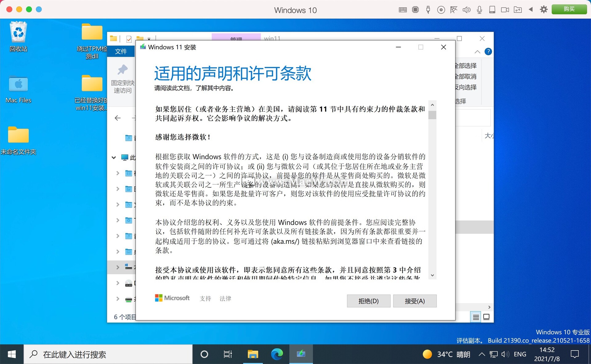Switch to the large icons view toggle
This screenshot has width=591, height=364.
click(486, 317)
